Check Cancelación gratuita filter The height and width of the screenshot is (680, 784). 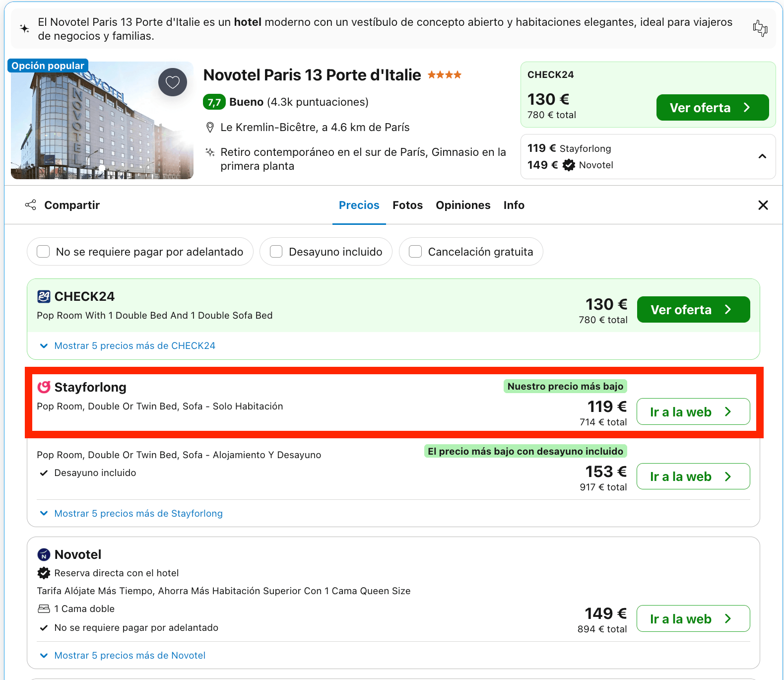click(x=415, y=252)
